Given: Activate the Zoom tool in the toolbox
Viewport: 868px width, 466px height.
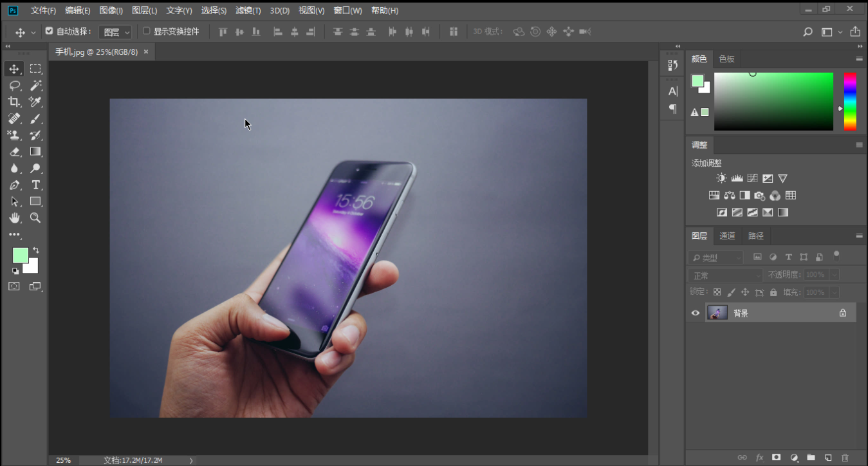Looking at the screenshot, I should pos(35,218).
